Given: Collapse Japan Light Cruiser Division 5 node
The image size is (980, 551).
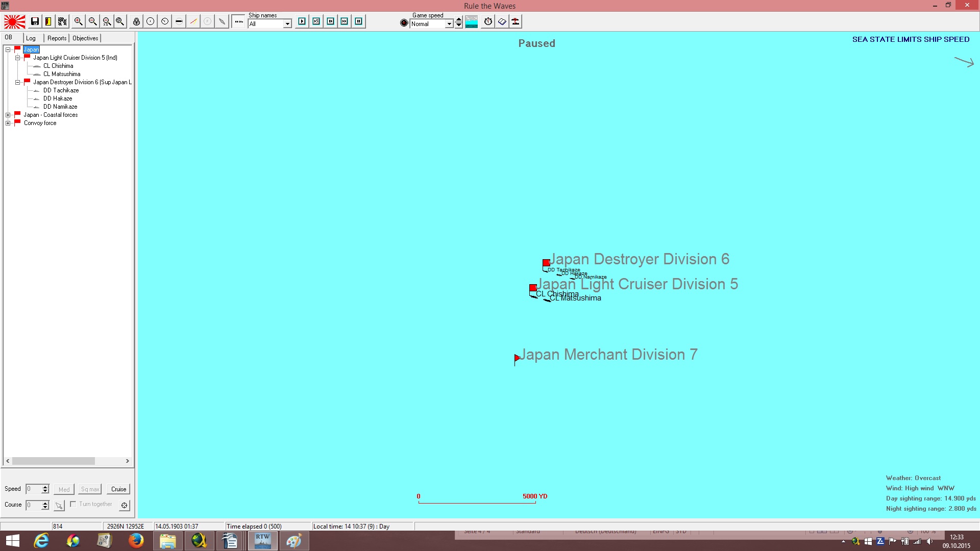Looking at the screenshot, I should 17,58.
